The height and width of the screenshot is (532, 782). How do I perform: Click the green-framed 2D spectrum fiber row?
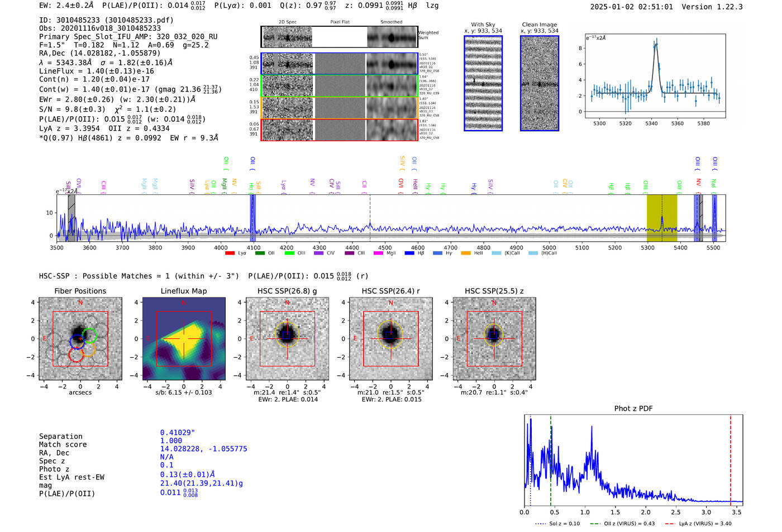coord(339,85)
